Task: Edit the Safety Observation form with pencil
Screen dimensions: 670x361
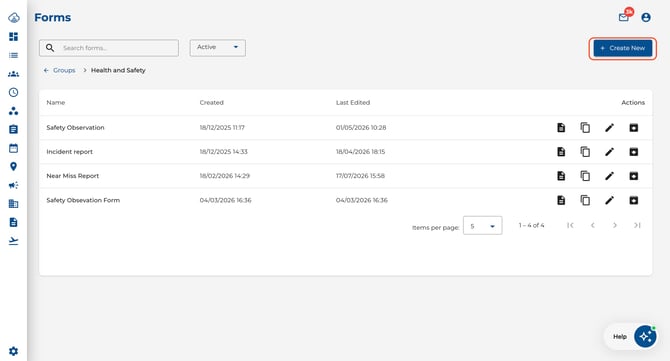Action: click(610, 127)
